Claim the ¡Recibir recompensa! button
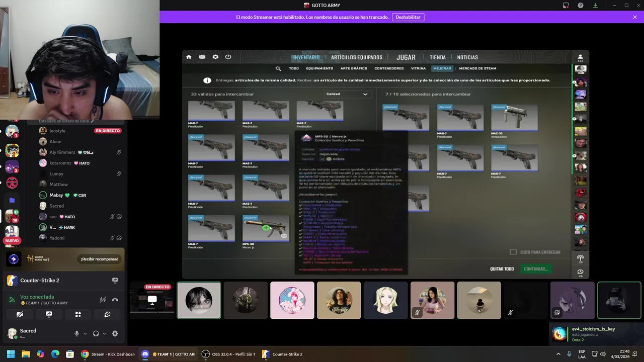 coord(99,259)
